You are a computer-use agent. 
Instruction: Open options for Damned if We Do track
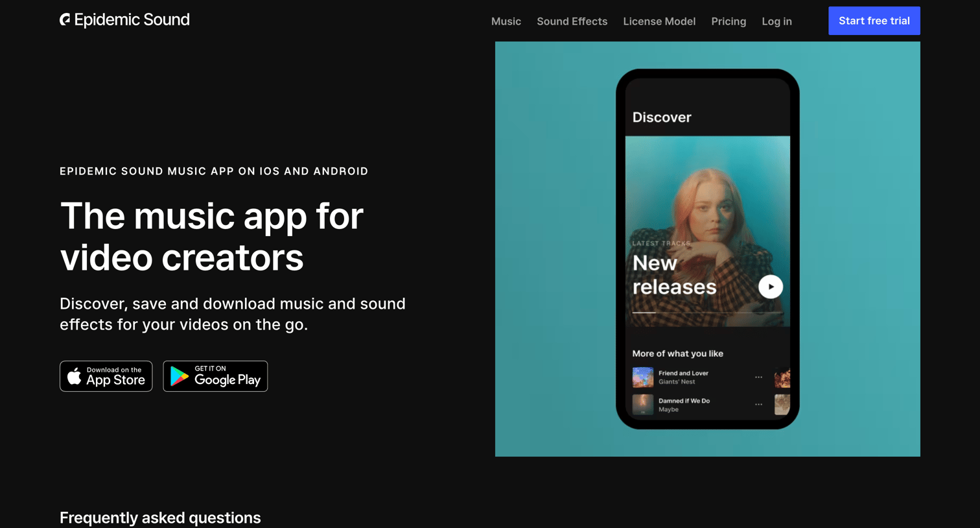(758, 405)
